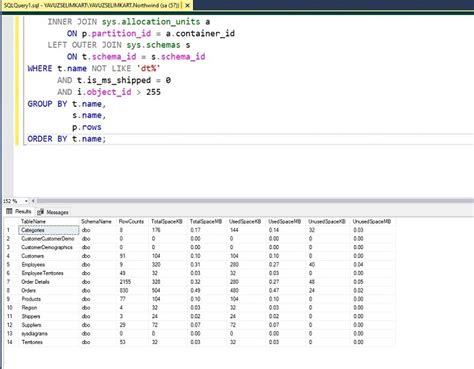Image resolution: width=474 pixels, height=369 pixels.
Task: Select RowCounts value 91 for Customers
Action: [133, 256]
